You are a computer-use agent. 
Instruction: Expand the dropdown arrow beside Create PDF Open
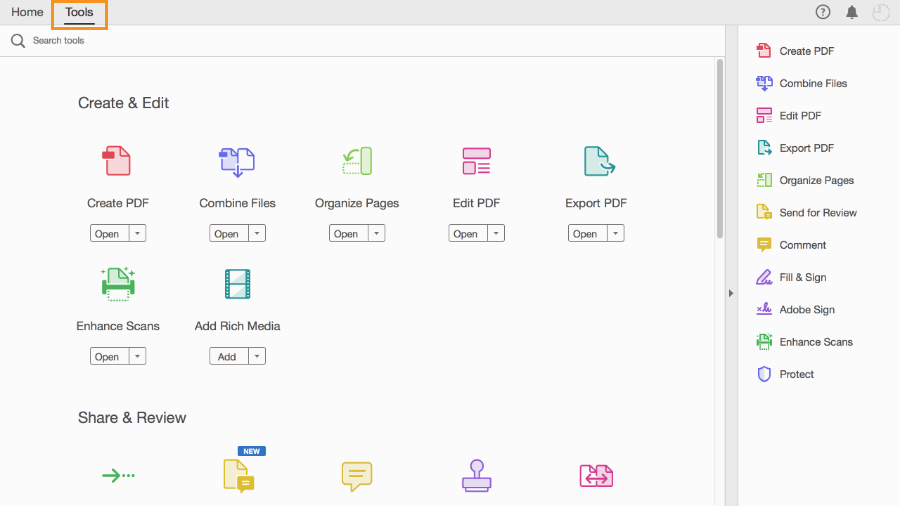pos(137,234)
